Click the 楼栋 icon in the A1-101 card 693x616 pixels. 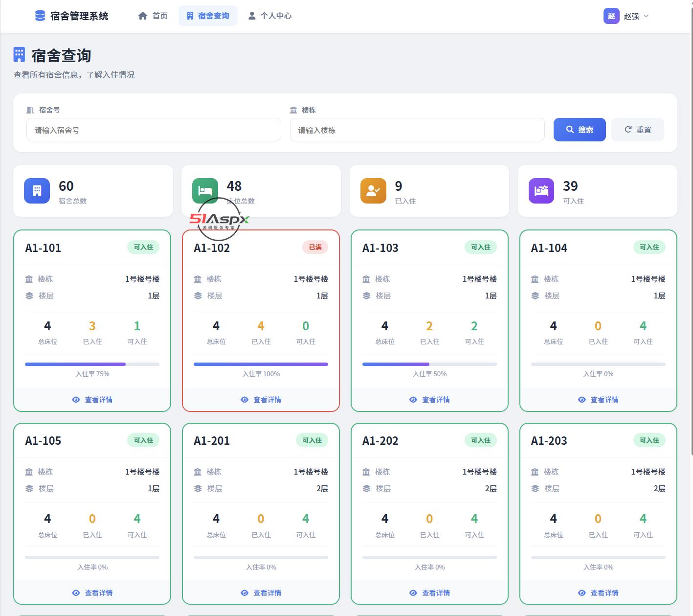point(29,279)
